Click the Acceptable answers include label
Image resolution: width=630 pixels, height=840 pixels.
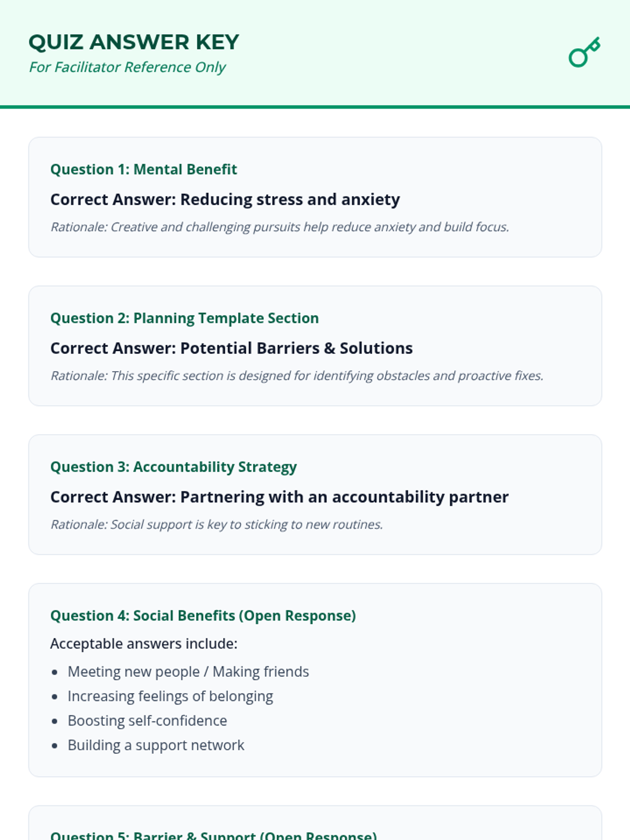143,644
